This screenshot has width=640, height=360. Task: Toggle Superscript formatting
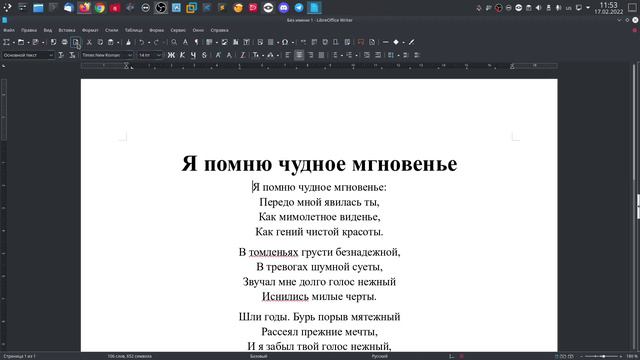click(218, 55)
